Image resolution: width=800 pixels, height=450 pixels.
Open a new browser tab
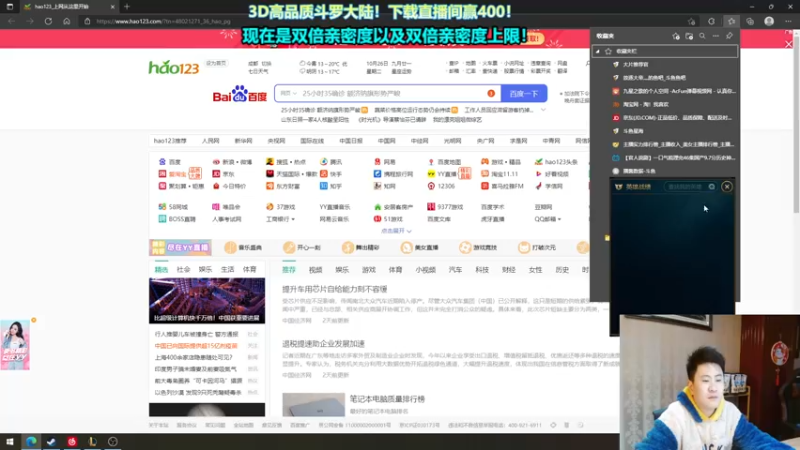(127, 7)
